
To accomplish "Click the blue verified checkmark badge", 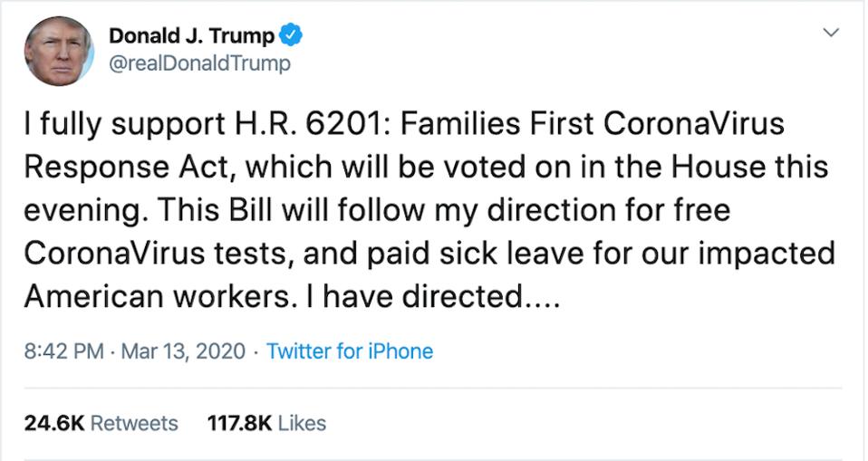I will point(290,36).
